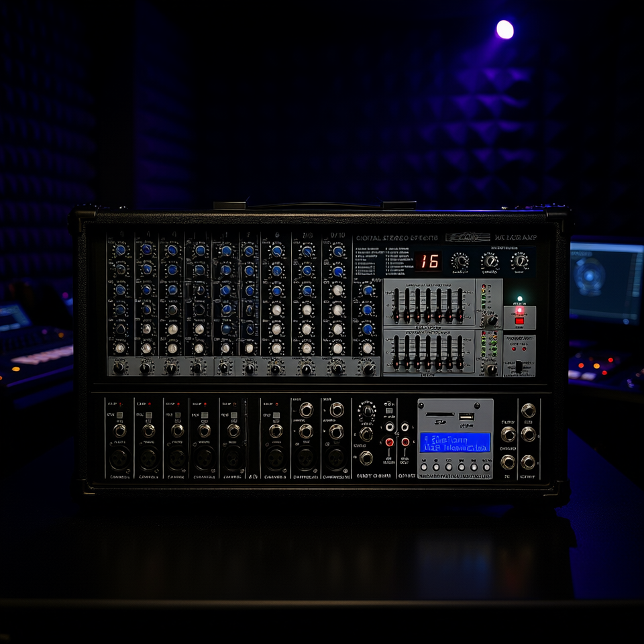Click the carry handle on top of the mixer

pyautogui.click(x=314, y=205)
